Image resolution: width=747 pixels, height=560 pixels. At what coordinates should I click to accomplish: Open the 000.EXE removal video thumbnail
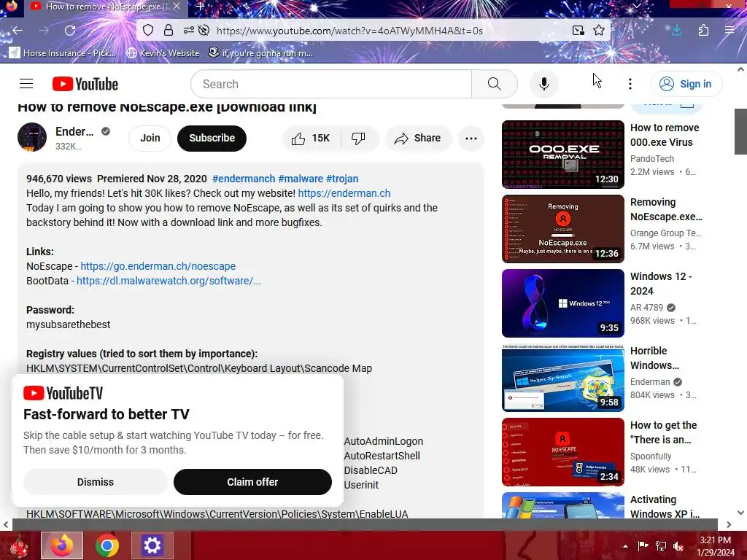coord(562,155)
